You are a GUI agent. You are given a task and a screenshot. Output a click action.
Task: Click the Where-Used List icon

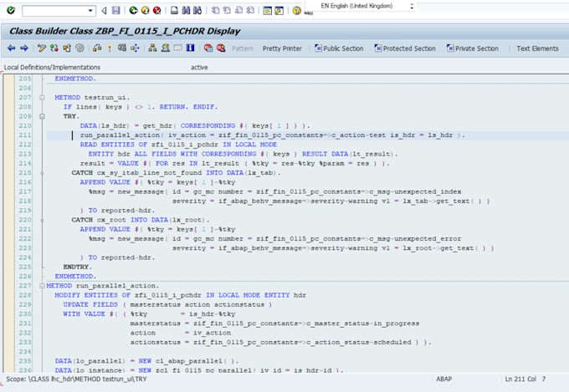[x=97, y=48]
